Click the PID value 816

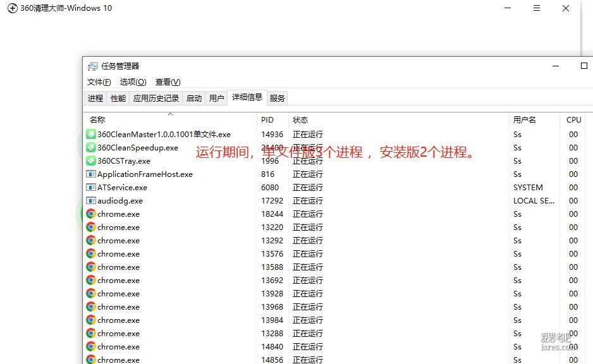click(x=268, y=174)
